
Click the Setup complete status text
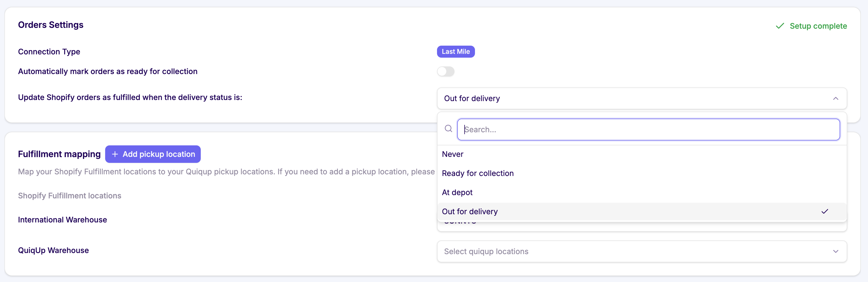pos(818,26)
